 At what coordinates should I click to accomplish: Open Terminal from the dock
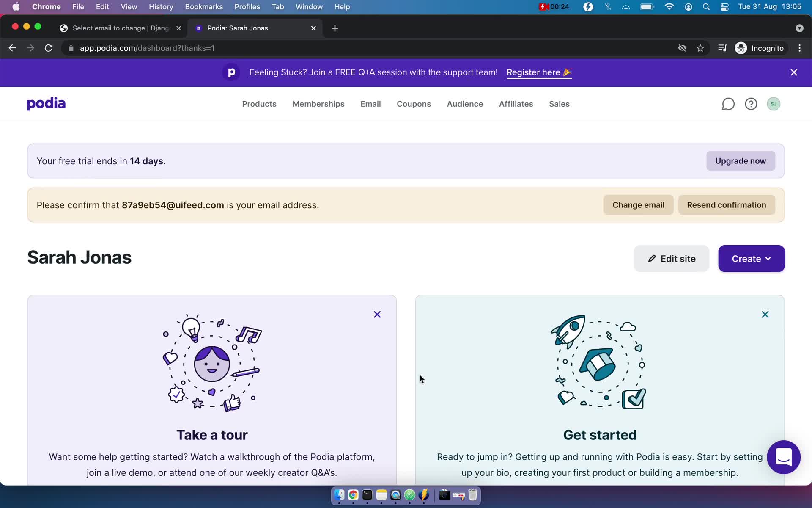click(x=367, y=494)
